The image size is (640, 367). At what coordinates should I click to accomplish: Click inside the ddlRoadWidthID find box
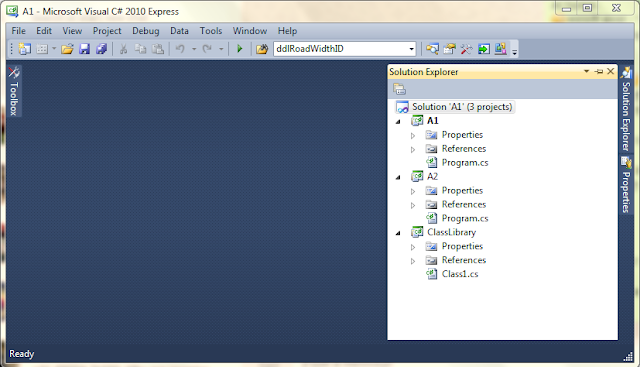[x=341, y=49]
